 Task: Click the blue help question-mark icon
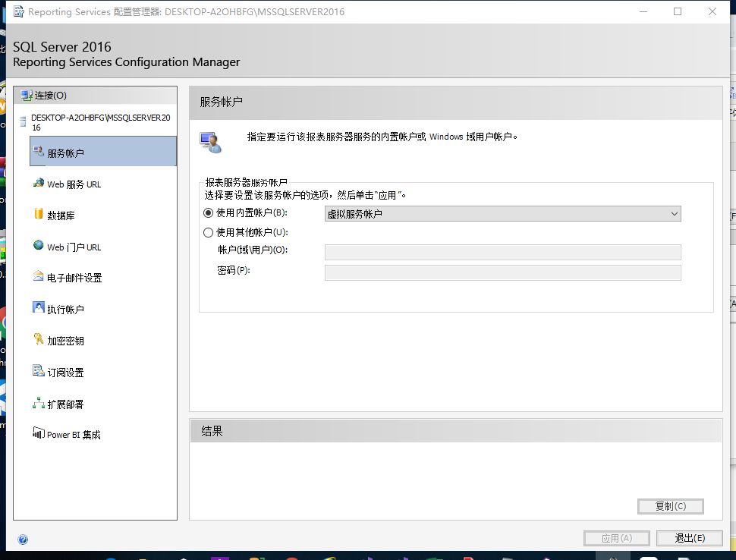click(23, 540)
